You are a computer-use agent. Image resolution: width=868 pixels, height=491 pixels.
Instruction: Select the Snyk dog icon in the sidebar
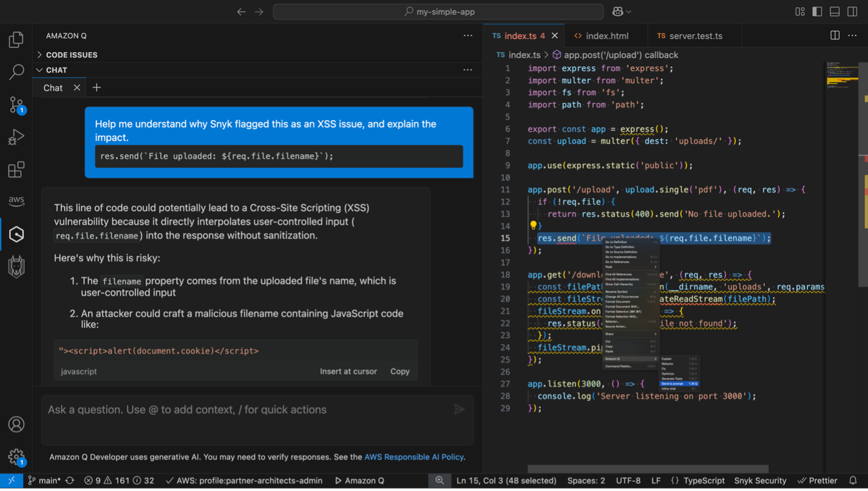pos(16,266)
